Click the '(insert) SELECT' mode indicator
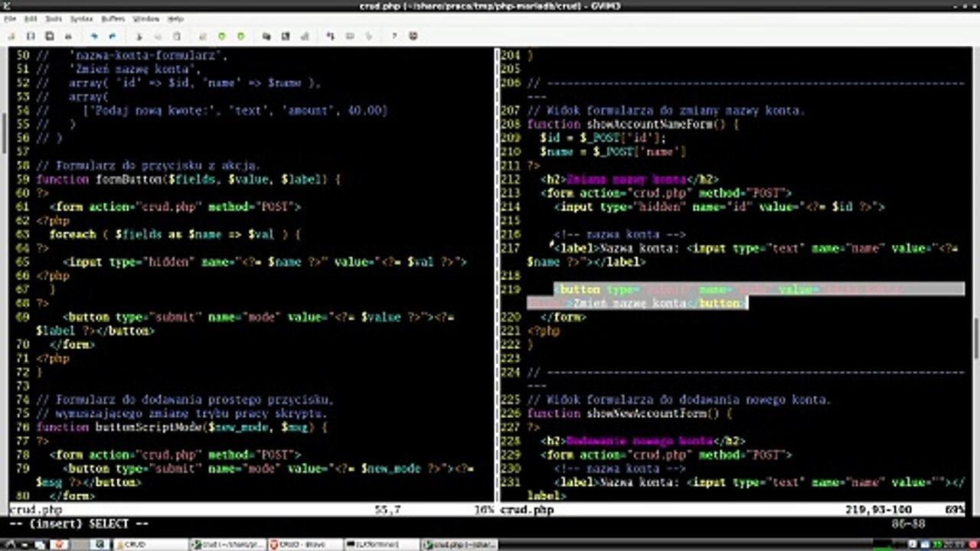The height and width of the screenshot is (551, 980). [78, 523]
